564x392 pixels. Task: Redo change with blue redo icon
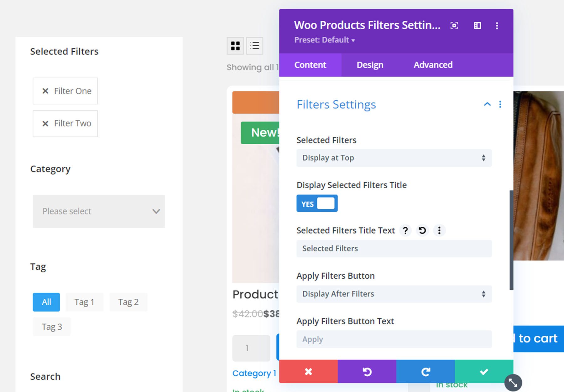pyautogui.click(x=425, y=372)
